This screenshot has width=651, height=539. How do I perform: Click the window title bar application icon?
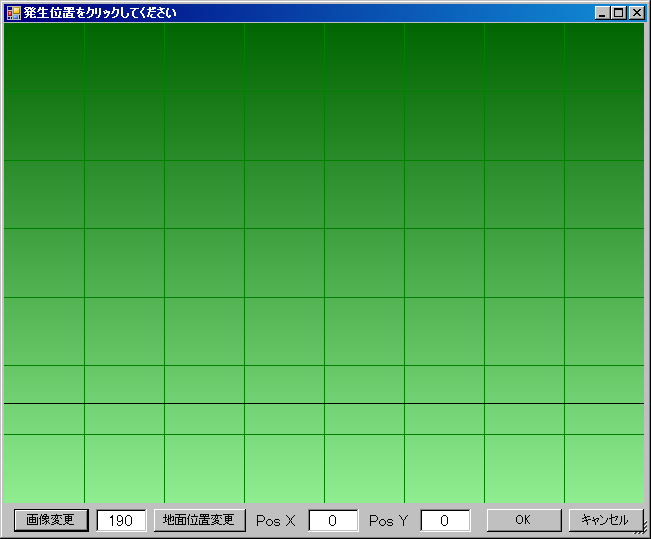(14, 13)
